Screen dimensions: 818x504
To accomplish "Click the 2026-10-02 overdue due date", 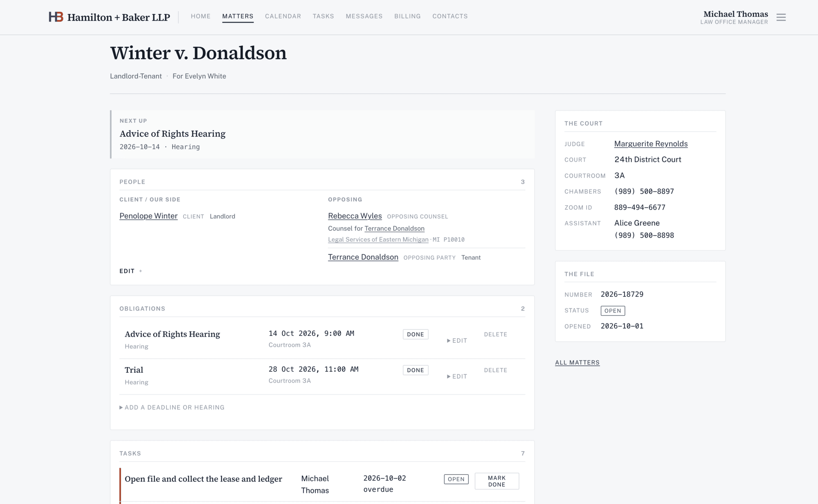I will [x=384, y=484].
